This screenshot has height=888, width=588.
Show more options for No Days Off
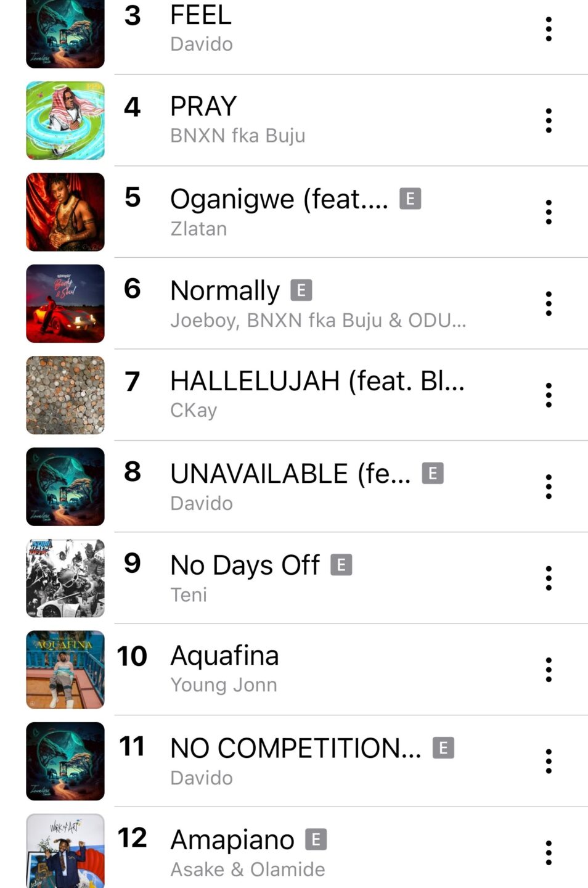[548, 578]
